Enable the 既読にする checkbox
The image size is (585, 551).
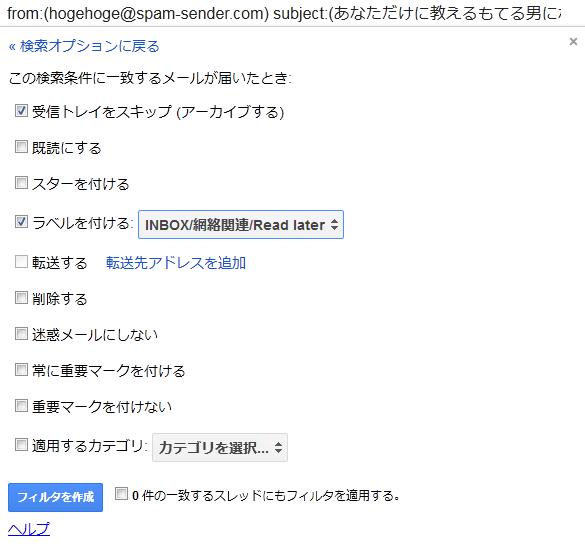pos(21,147)
